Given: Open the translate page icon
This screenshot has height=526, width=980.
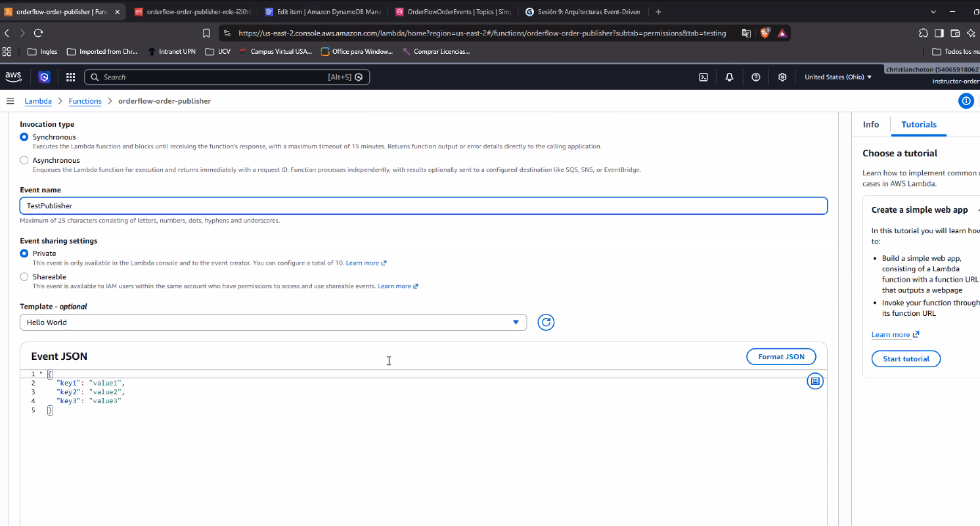Looking at the screenshot, I should click(747, 33).
